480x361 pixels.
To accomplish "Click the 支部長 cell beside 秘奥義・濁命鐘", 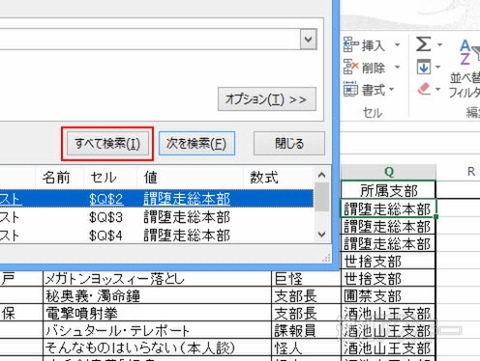I will (x=307, y=296).
